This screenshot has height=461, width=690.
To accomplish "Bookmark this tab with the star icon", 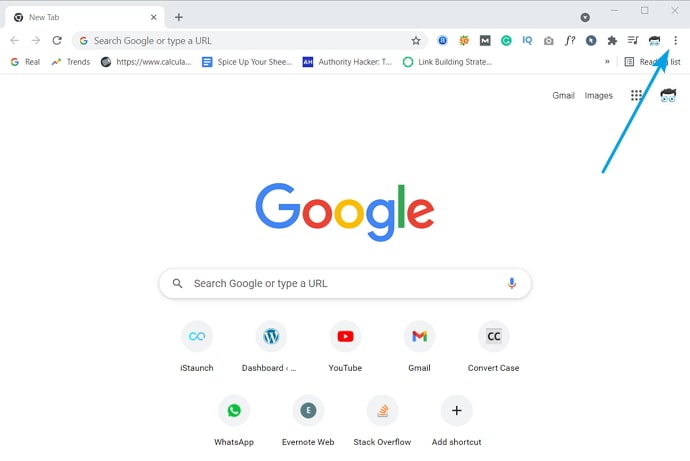I will [x=416, y=41].
